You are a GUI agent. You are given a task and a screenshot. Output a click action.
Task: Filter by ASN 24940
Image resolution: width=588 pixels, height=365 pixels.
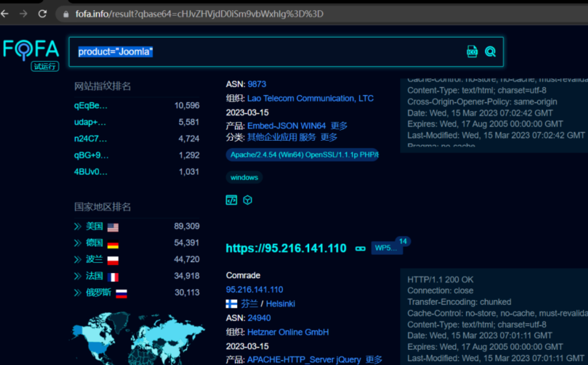coord(259,318)
